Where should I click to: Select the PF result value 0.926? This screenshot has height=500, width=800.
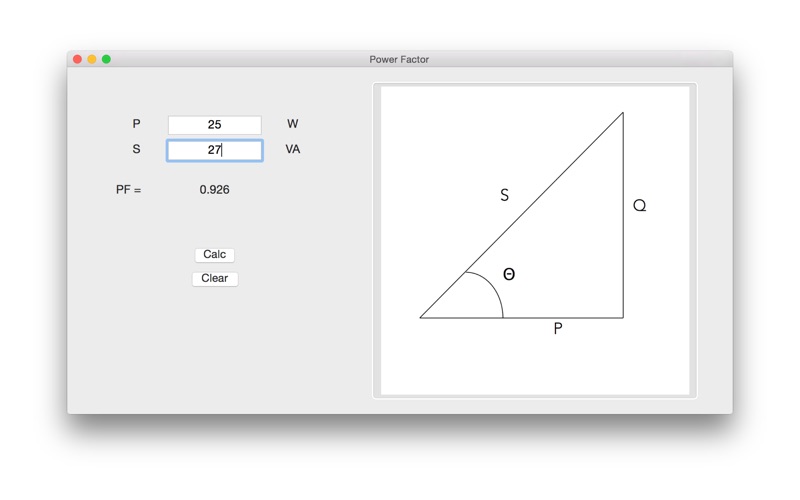(x=214, y=190)
